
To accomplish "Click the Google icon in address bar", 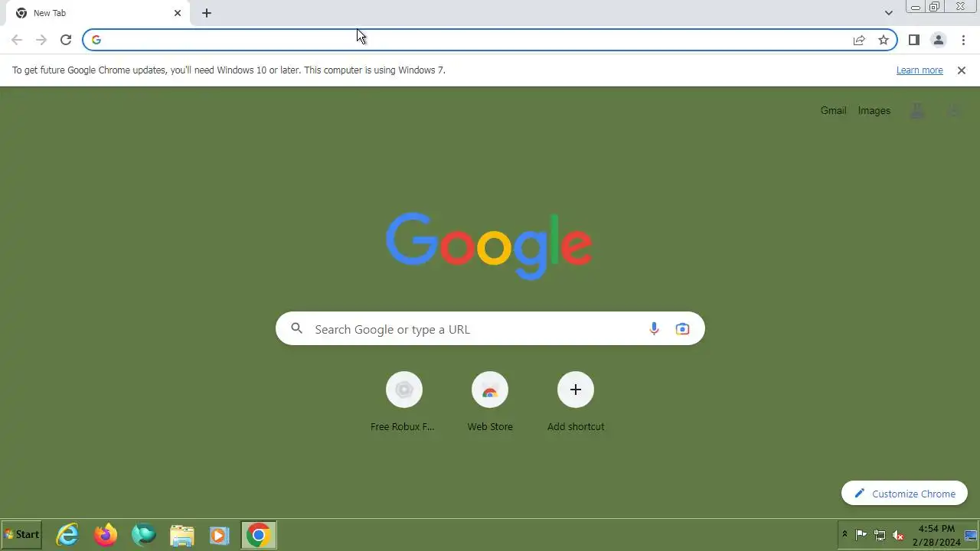I will [x=96, y=40].
